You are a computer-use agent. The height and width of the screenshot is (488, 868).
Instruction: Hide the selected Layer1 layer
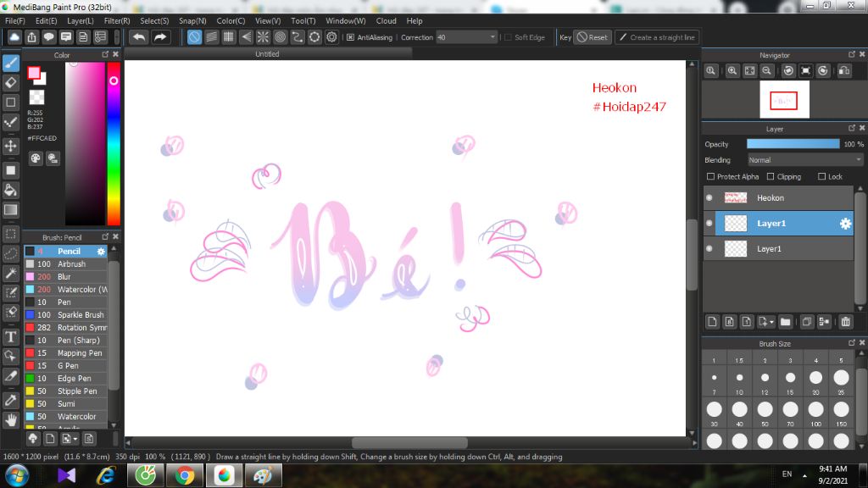click(709, 223)
